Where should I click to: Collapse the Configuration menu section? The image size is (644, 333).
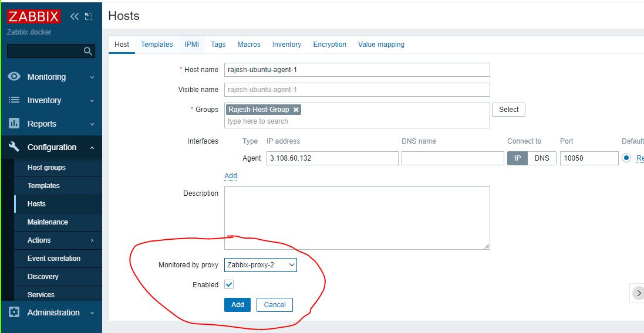(92, 148)
